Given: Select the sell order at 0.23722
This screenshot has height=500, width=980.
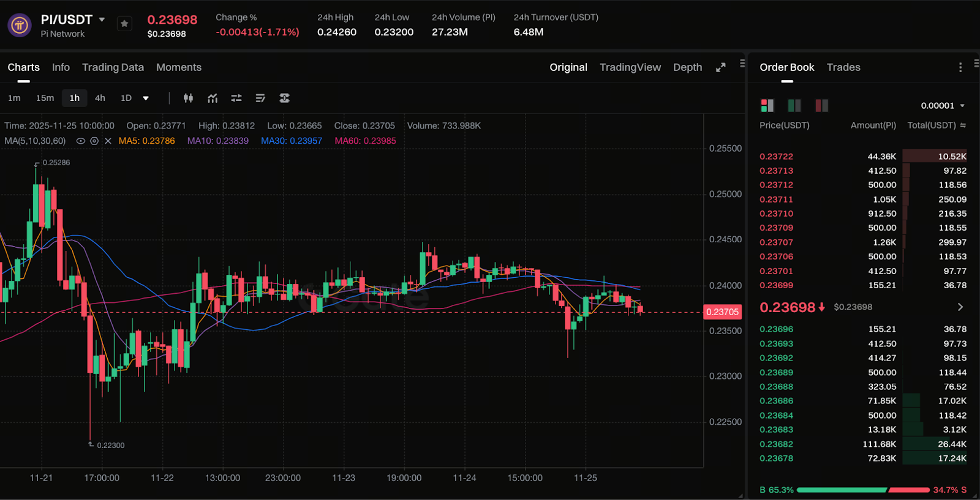Looking at the screenshot, I should [x=863, y=157].
